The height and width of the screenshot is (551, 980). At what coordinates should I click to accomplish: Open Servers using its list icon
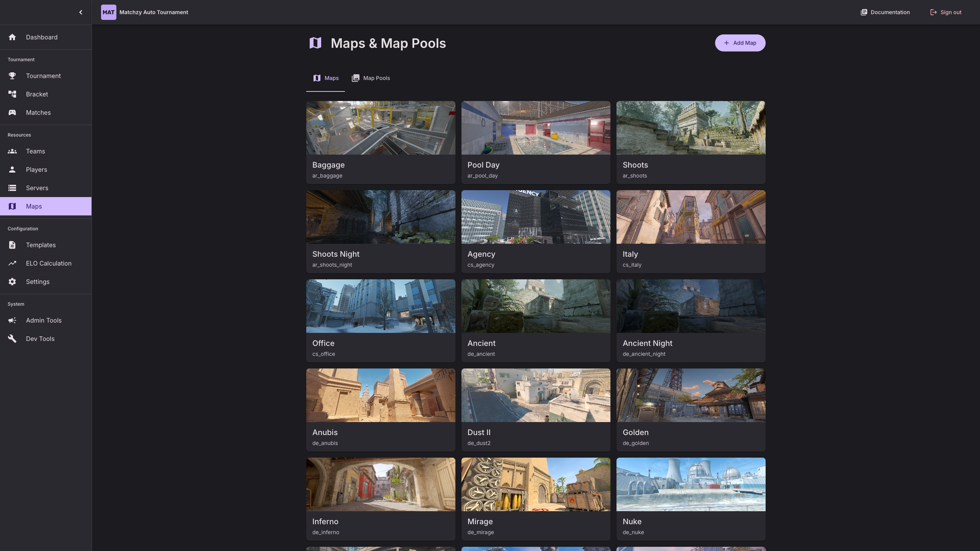click(12, 188)
